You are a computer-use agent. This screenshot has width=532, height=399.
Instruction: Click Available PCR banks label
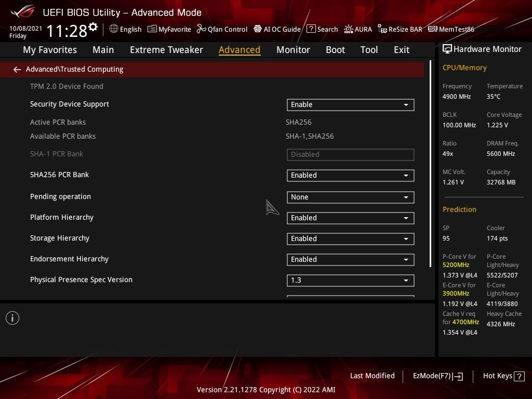pyautogui.click(x=63, y=137)
